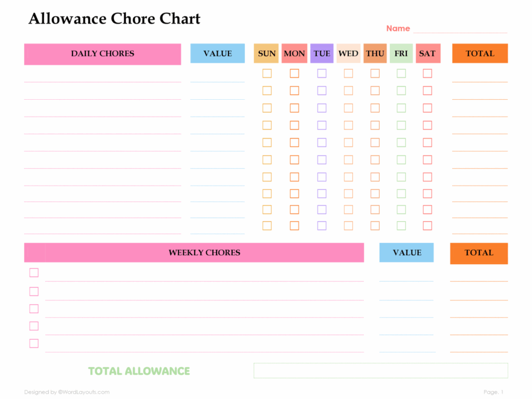Check the first THU checkbox
The image size is (532, 399).
[x=375, y=74]
